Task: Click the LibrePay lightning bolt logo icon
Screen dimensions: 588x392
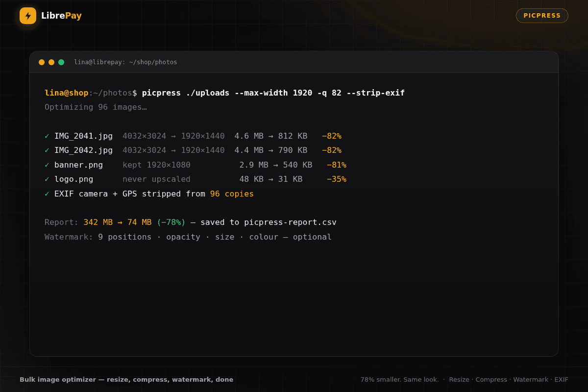Action: pos(28,16)
